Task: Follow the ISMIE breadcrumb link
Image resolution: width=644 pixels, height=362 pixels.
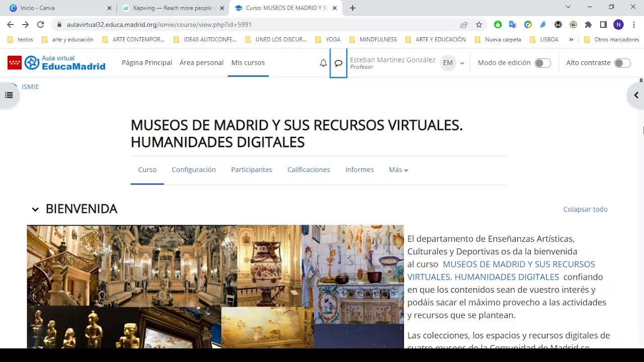Action: click(x=30, y=86)
